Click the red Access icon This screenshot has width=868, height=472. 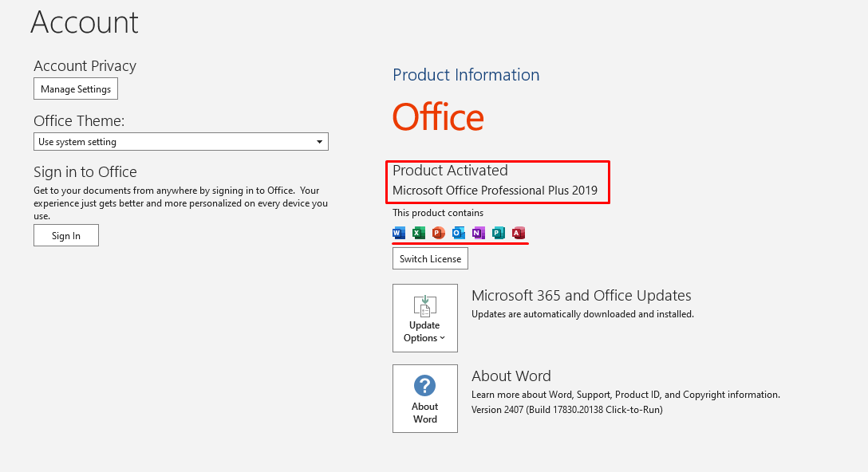pyautogui.click(x=518, y=233)
